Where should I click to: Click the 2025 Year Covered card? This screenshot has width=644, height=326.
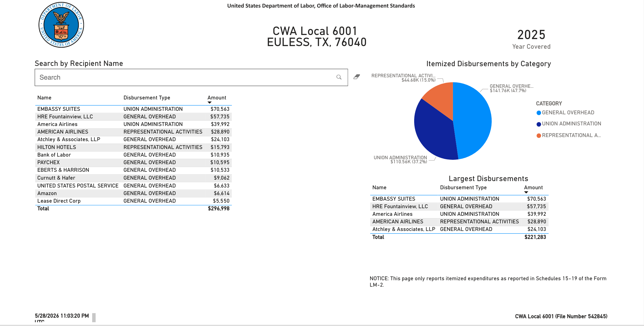point(531,39)
